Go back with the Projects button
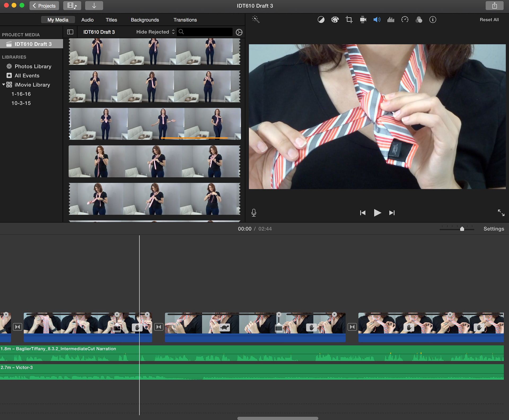Viewport: 509px width, 420px height. 44,6
